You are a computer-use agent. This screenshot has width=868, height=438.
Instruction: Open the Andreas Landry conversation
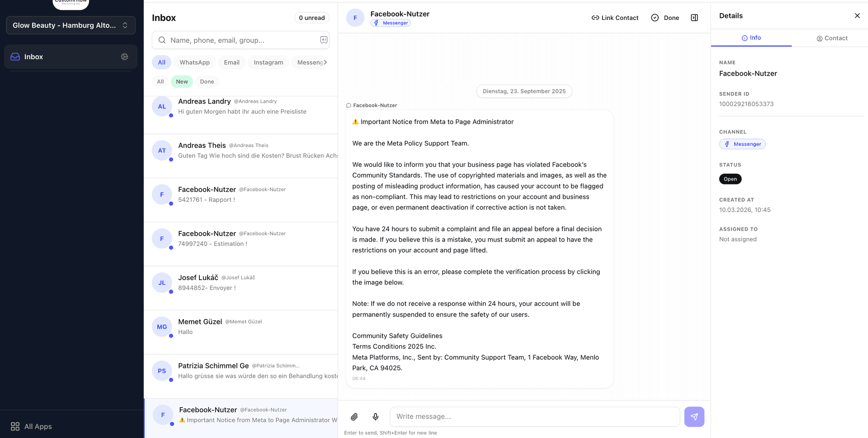tap(242, 107)
